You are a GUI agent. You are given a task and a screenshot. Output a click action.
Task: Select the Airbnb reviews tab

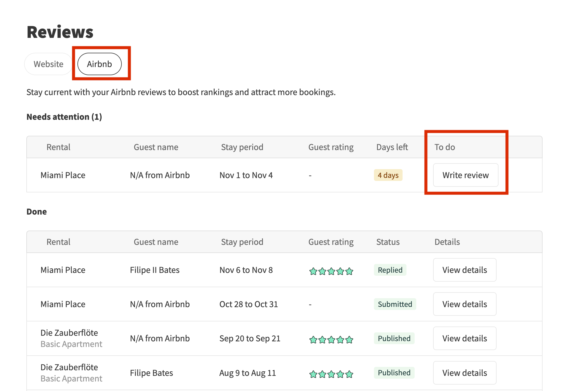tap(99, 64)
